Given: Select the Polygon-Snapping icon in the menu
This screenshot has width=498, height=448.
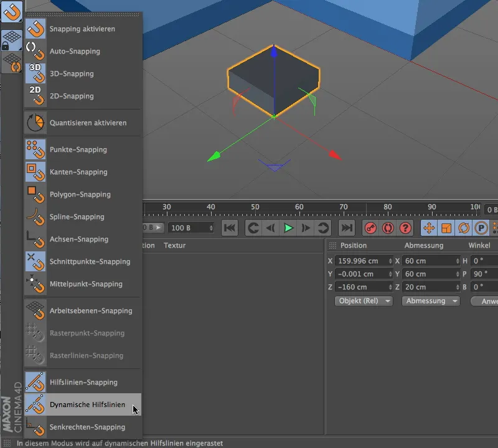Looking at the screenshot, I should 34,194.
